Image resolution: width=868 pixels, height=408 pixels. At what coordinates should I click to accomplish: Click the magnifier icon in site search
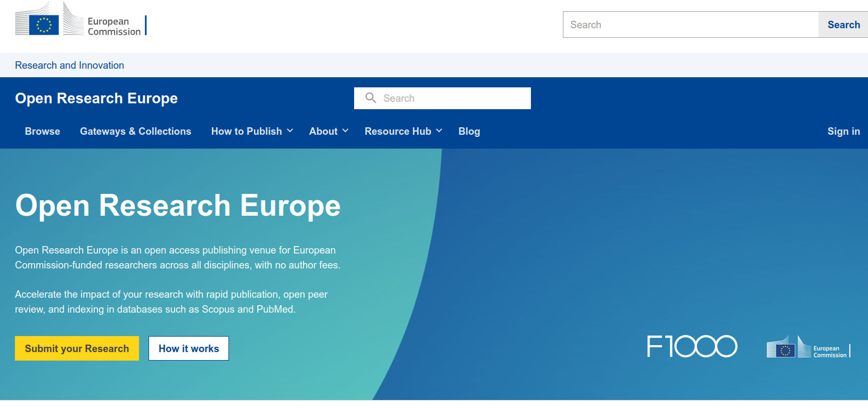(x=371, y=98)
